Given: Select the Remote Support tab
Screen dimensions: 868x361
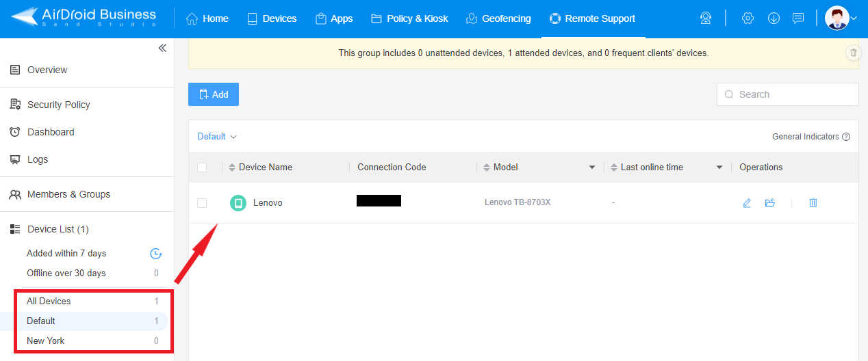Looking at the screenshot, I should pos(592,18).
